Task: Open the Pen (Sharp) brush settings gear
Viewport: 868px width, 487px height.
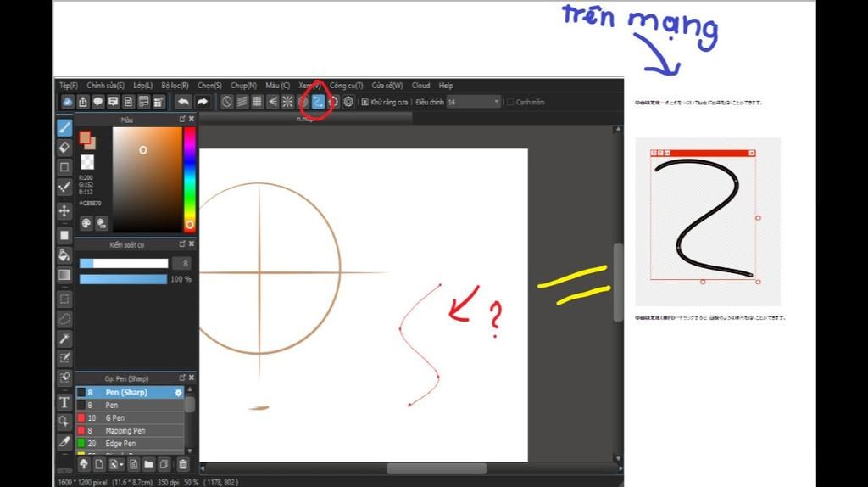Action: 178,392
